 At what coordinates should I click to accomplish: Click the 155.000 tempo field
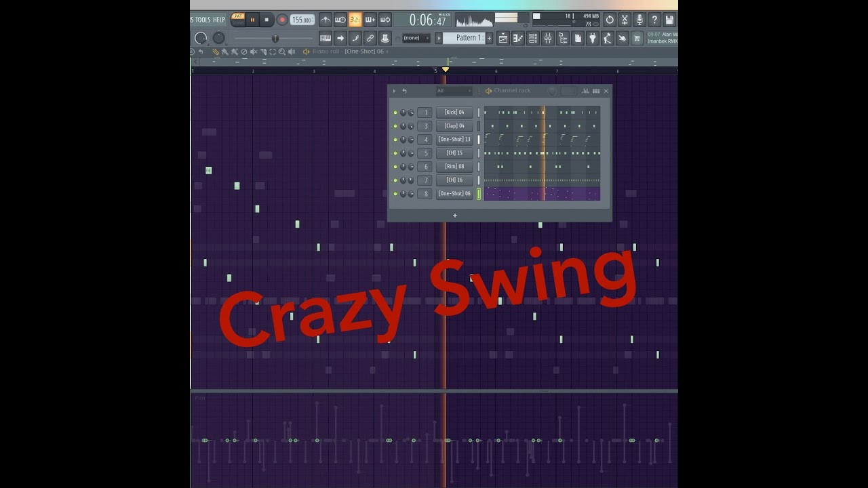tap(302, 20)
